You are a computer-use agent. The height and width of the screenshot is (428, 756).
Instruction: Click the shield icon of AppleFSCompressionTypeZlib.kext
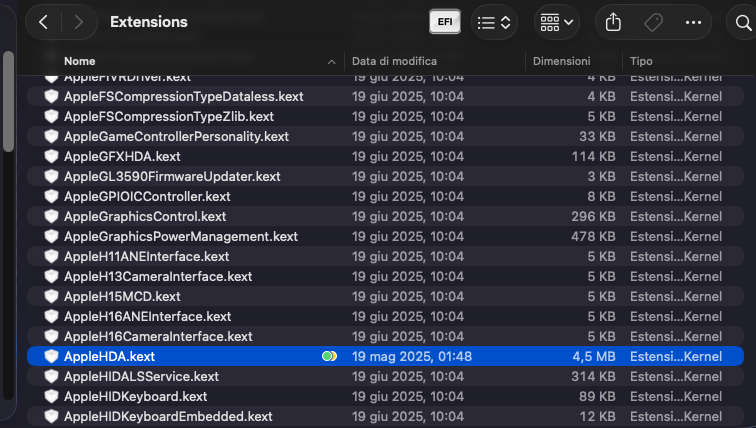[51, 117]
